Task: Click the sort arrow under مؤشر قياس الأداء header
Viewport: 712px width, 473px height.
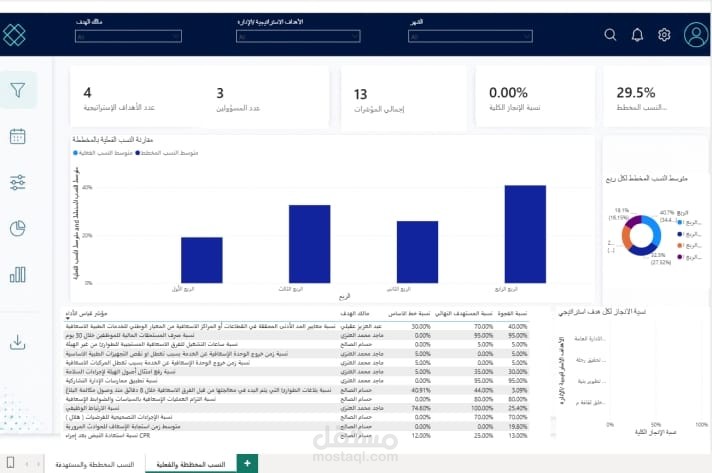Action: coord(68,319)
